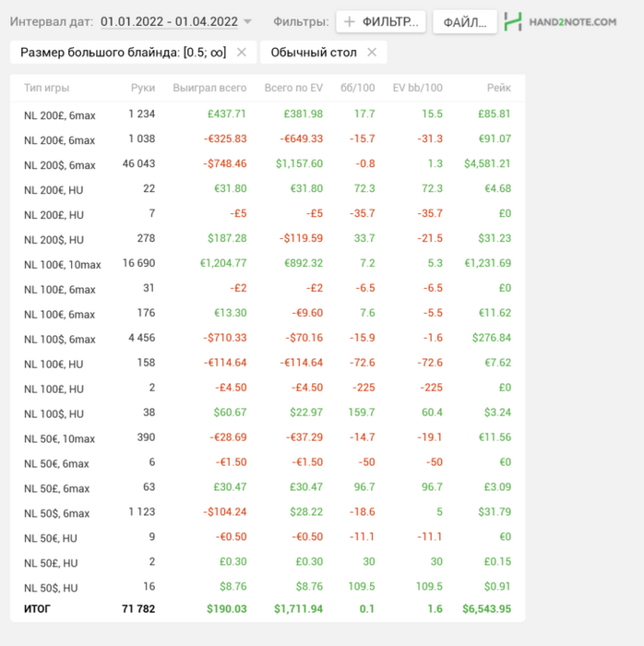Sort by Руки column header
Screen dimensions: 644x646
coord(143,89)
